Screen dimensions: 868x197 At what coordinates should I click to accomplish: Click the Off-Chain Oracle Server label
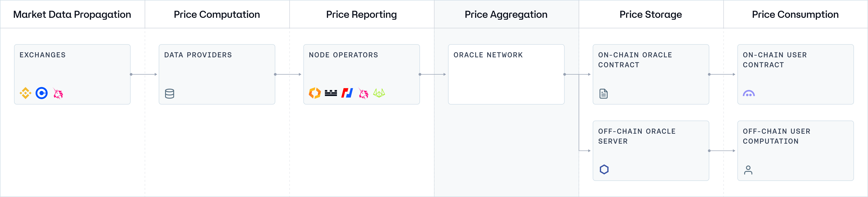[637, 136]
